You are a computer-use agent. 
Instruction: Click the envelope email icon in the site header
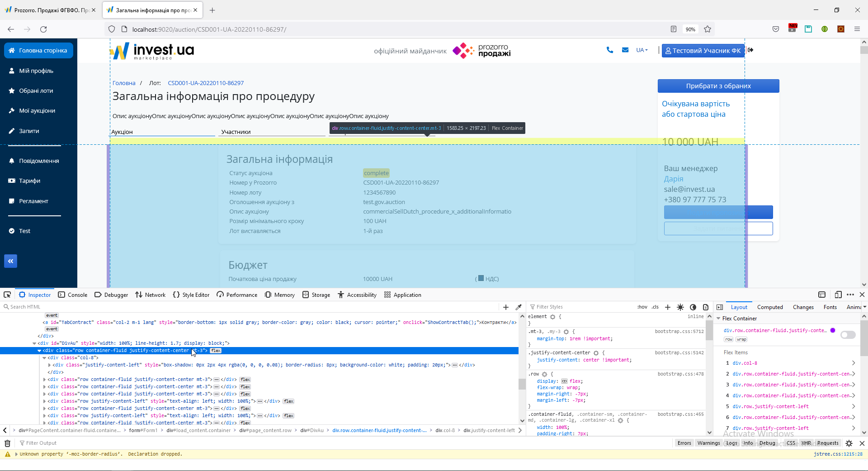click(x=625, y=50)
